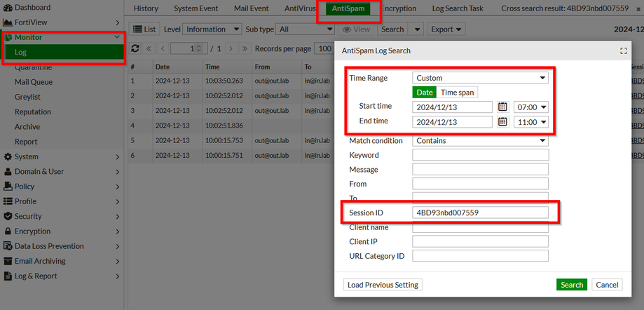Image resolution: width=644 pixels, height=310 pixels.
Task: Click the Log & Report document icon
Action: pos(8,276)
